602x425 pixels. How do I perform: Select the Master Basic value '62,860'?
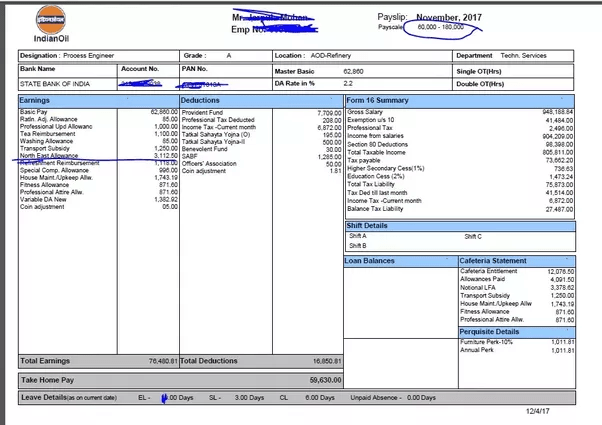353,71
